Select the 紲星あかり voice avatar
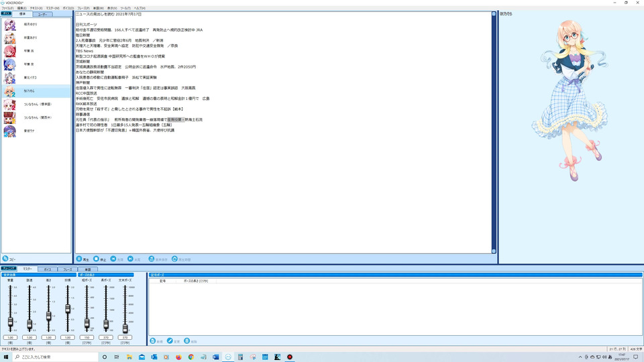The image size is (644, 362). click(10, 38)
